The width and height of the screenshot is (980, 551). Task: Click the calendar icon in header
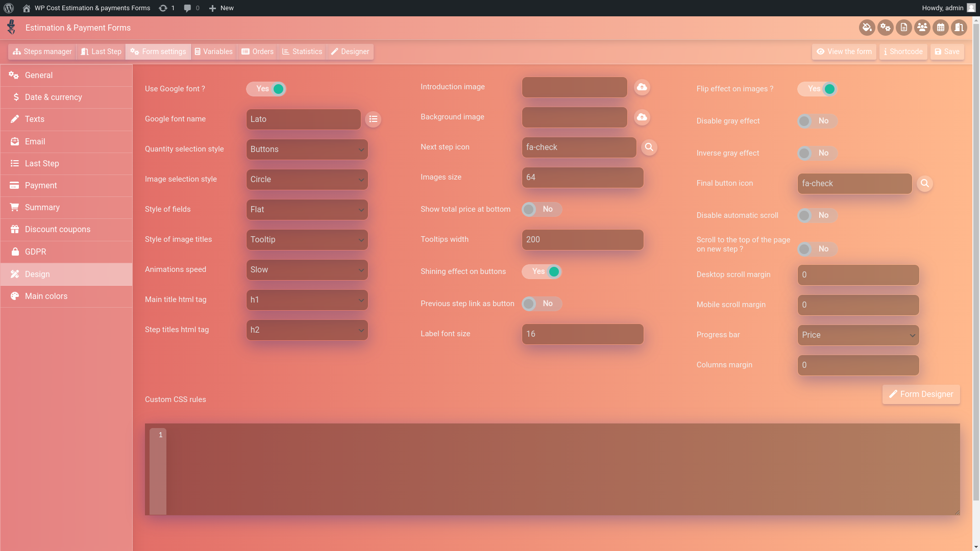click(x=940, y=28)
